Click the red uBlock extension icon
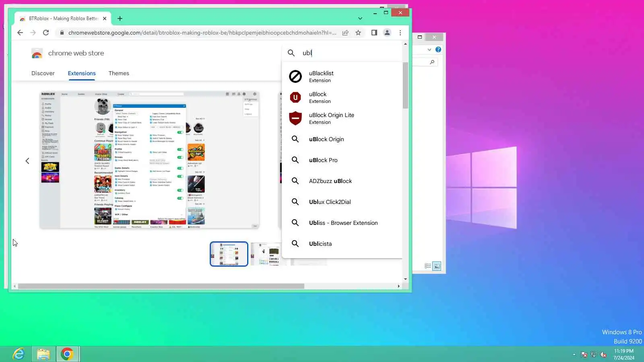The image size is (644, 362). 295,97
